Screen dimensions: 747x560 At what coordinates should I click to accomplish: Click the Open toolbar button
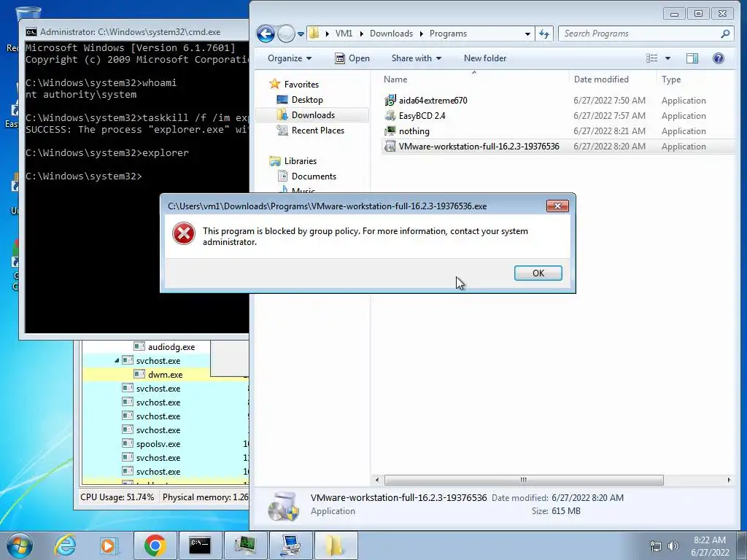352,58
